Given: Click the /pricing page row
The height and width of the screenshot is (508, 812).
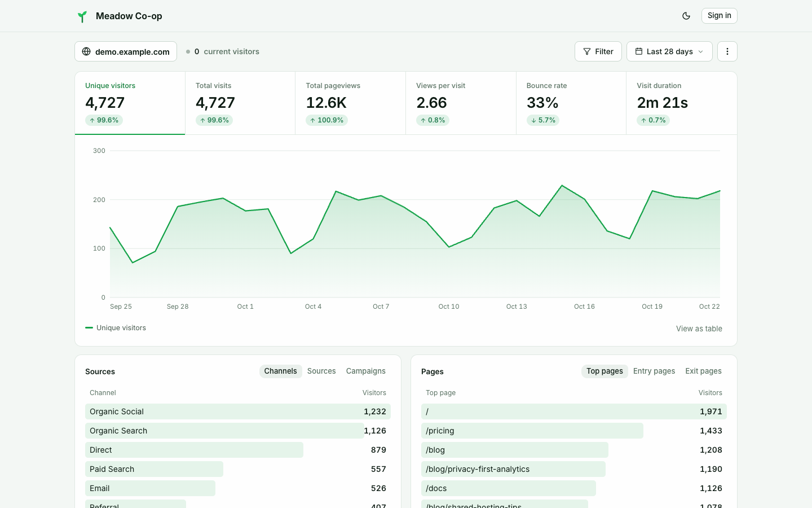Looking at the screenshot, I should click(x=574, y=431).
